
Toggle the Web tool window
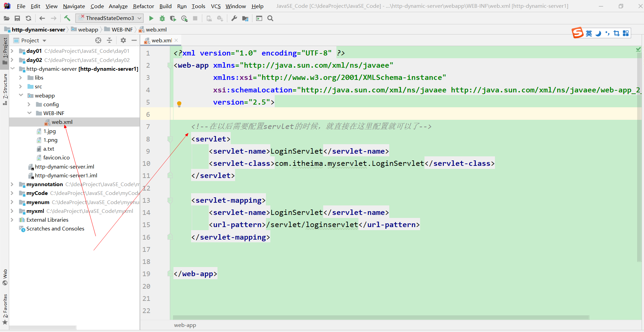coord(5,277)
